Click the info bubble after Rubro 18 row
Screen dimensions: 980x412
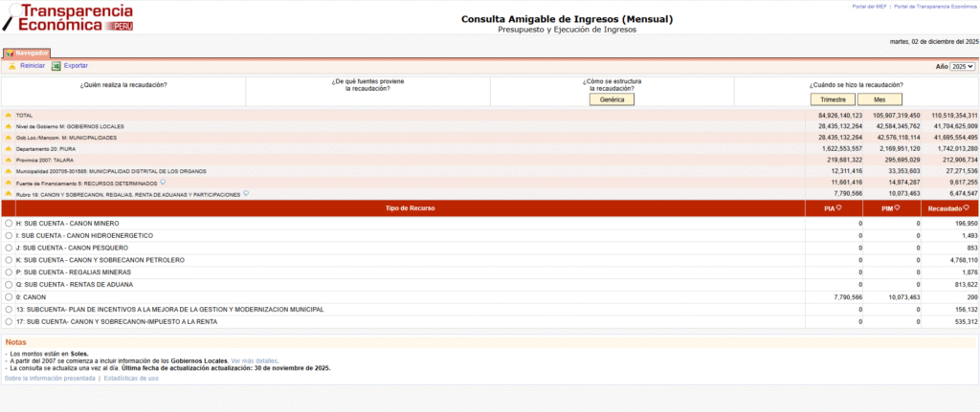(247, 193)
